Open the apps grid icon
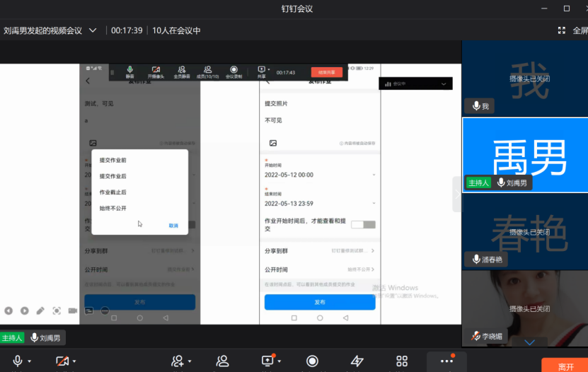The height and width of the screenshot is (372, 588). click(402, 361)
